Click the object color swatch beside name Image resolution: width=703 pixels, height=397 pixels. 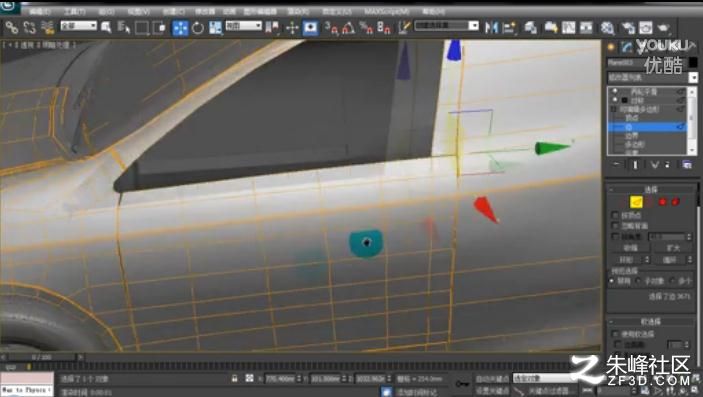[x=693, y=62]
